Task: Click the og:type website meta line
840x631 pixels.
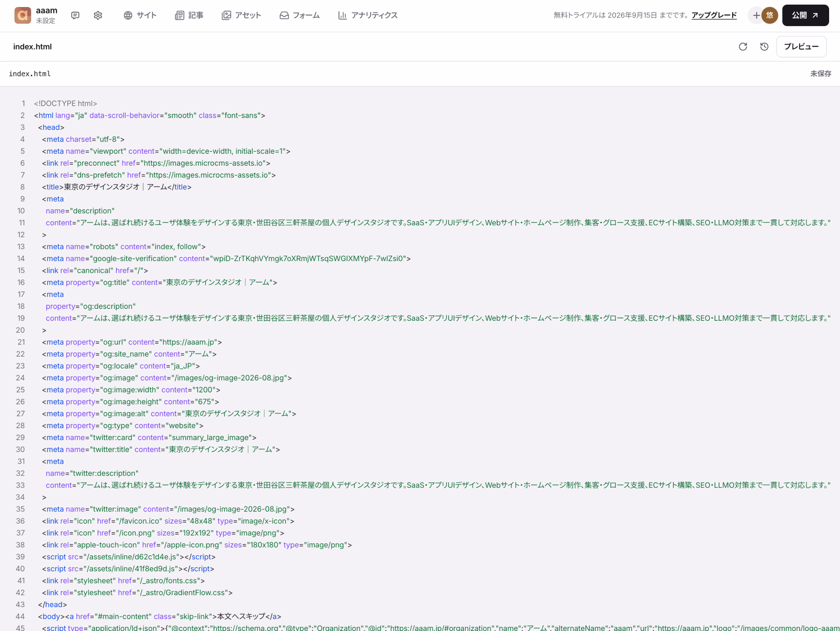Action: tap(123, 425)
